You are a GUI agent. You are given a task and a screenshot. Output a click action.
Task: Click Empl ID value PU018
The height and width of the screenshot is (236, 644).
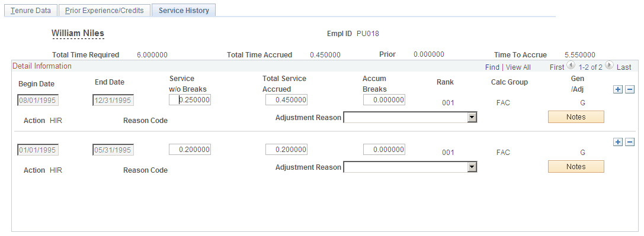[367, 34]
